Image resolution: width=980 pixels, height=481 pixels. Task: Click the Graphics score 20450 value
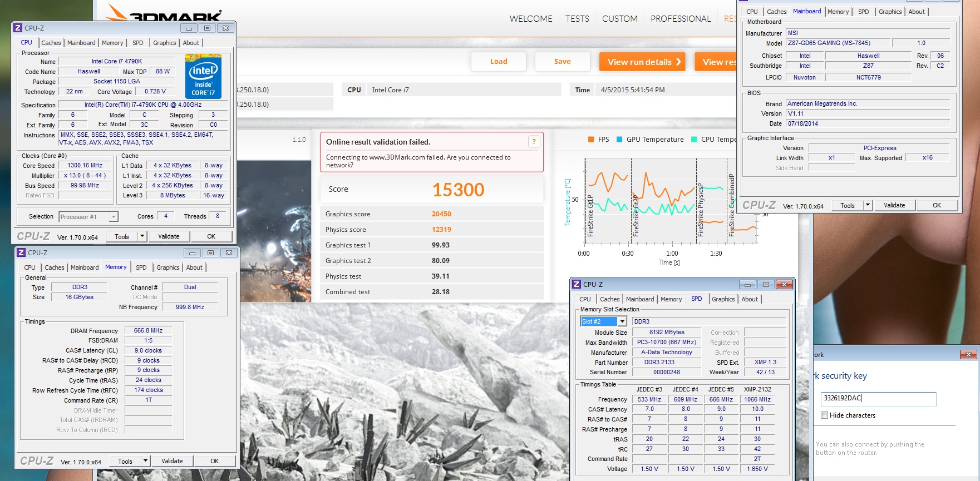tap(441, 214)
